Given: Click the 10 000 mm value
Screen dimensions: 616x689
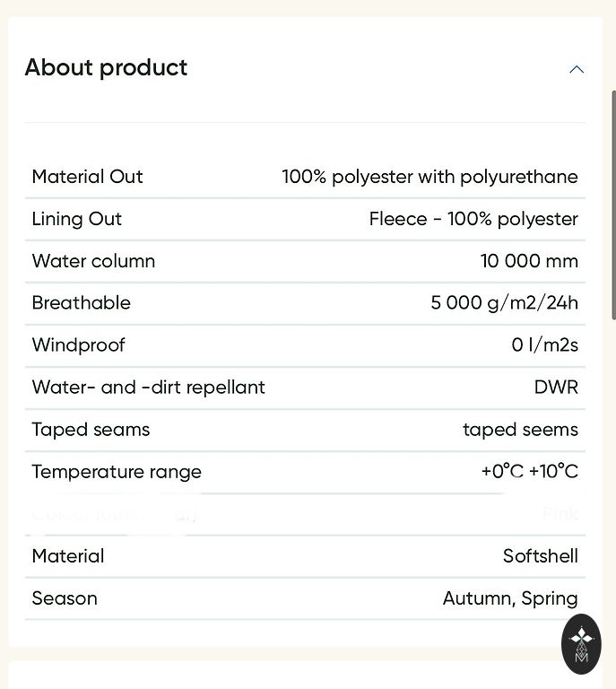Looking at the screenshot, I should click(529, 261).
